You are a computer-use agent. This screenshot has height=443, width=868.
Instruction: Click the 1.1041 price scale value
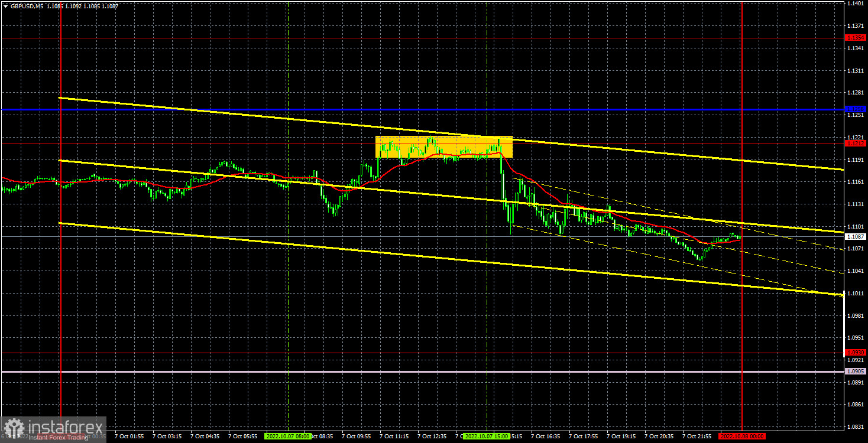click(x=856, y=271)
